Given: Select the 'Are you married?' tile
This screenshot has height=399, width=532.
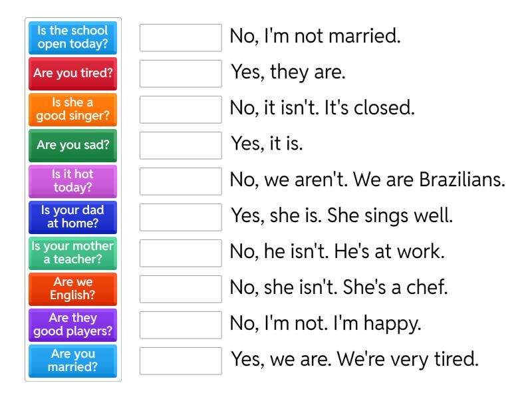Looking at the screenshot, I should coord(73,361).
